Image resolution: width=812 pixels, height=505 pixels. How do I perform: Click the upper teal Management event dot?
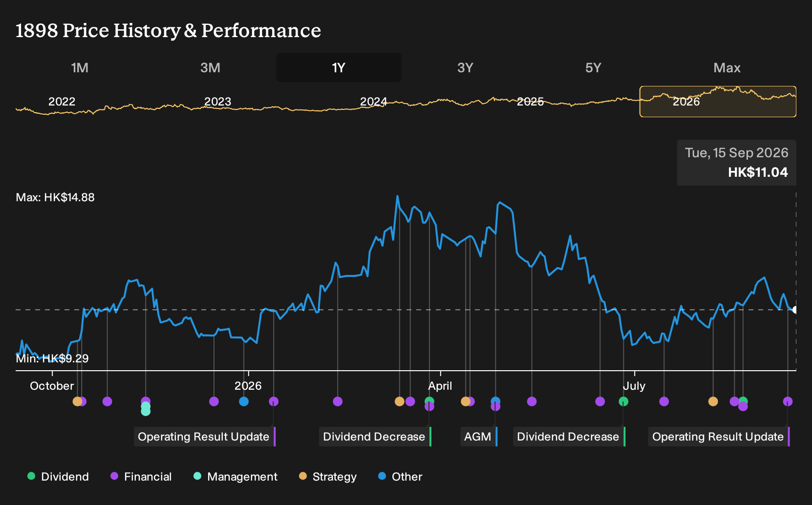pos(146,406)
